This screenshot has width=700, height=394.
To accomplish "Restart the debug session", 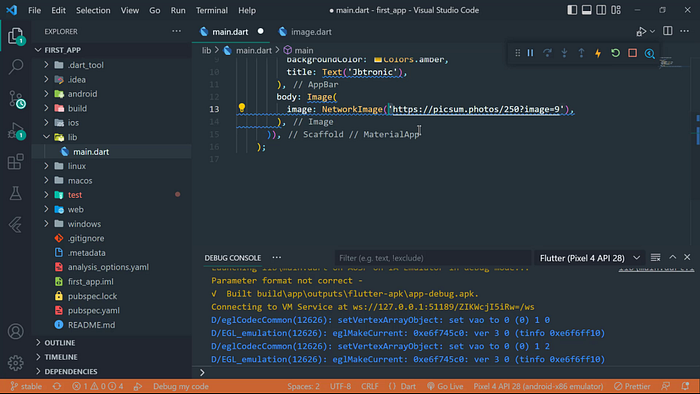I will coord(615,53).
